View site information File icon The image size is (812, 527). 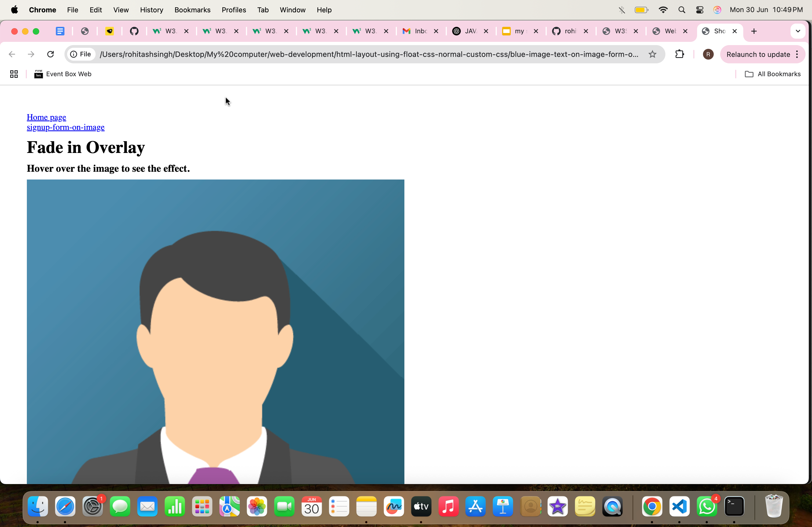click(x=81, y=54)
